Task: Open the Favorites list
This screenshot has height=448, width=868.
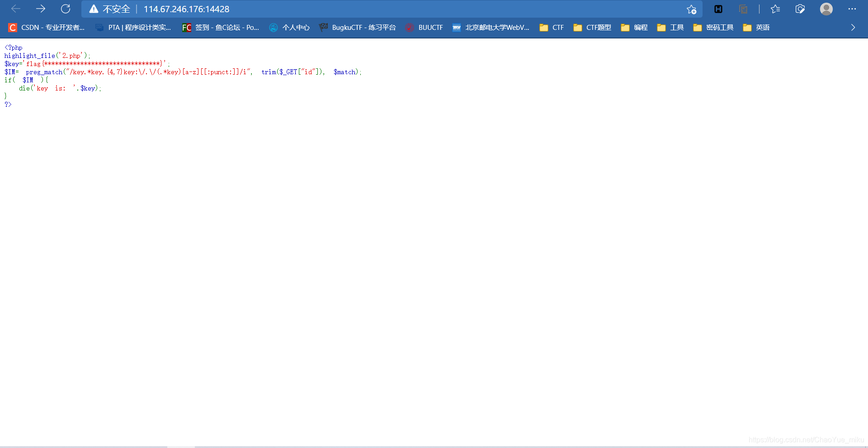Action: [775, 9]
